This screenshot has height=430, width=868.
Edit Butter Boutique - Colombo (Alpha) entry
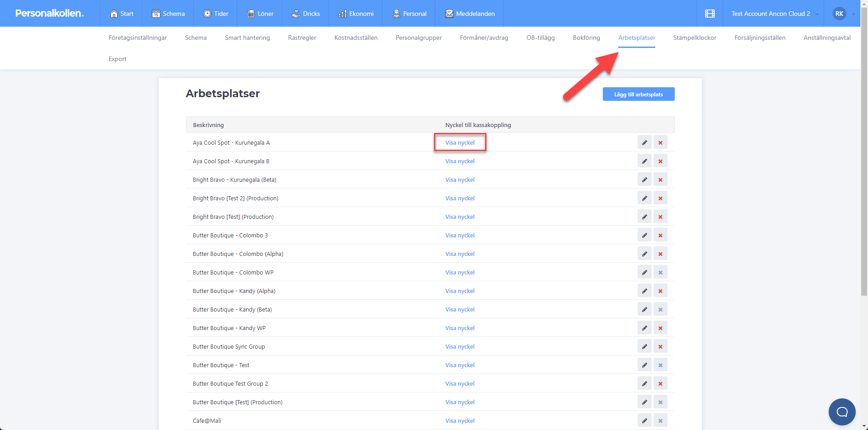(x=644, y=254)
